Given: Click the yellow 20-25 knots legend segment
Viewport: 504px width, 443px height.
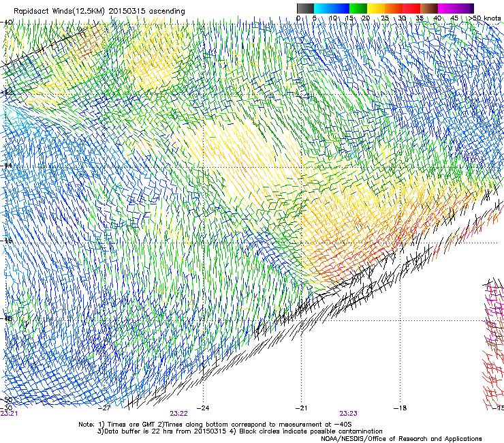Looking at the screenshot, I should tap(376, 8).
